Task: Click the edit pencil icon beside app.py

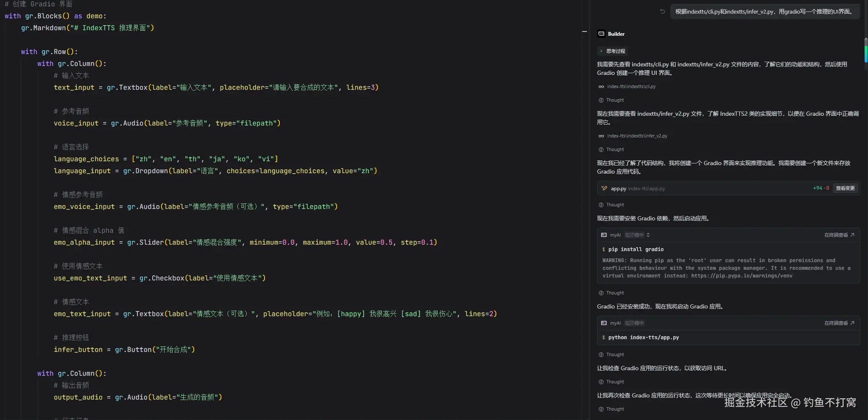Action: 604,189
